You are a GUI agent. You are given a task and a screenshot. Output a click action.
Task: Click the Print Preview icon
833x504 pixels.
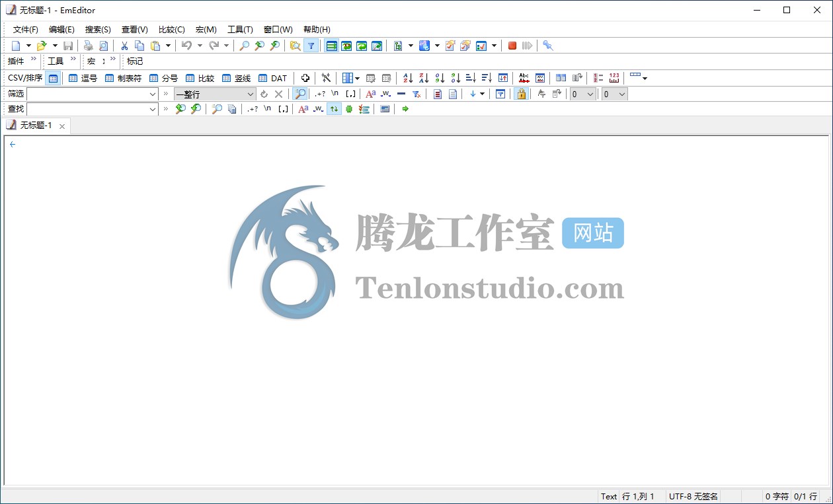tap(103, 46)
